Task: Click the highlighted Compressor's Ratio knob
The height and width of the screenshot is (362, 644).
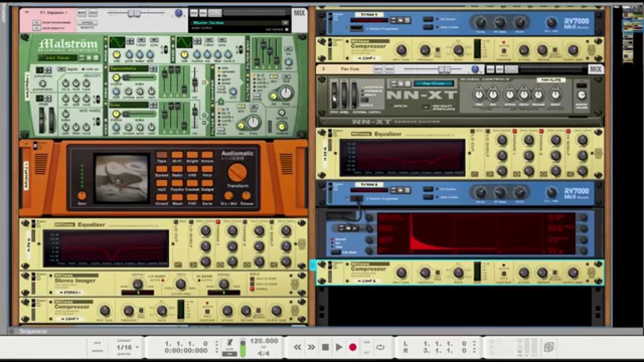Action: click(x=458, y=274)
